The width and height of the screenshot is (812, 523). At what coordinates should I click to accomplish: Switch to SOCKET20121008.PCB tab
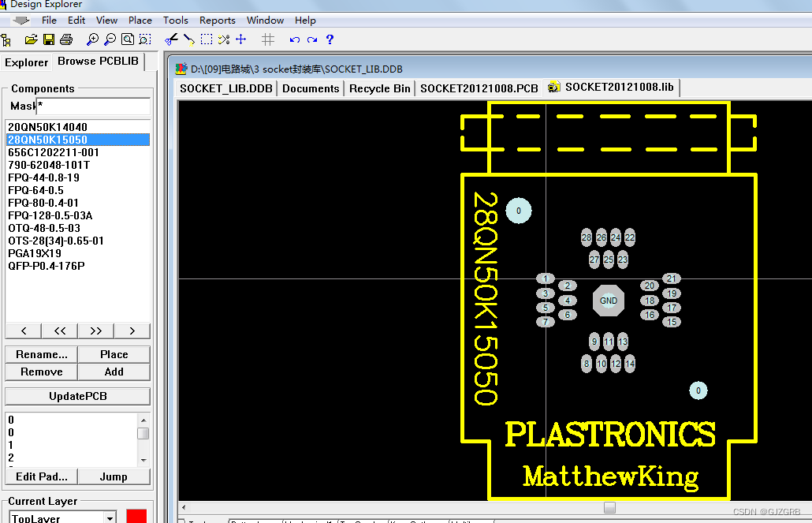tap(479, 88)
